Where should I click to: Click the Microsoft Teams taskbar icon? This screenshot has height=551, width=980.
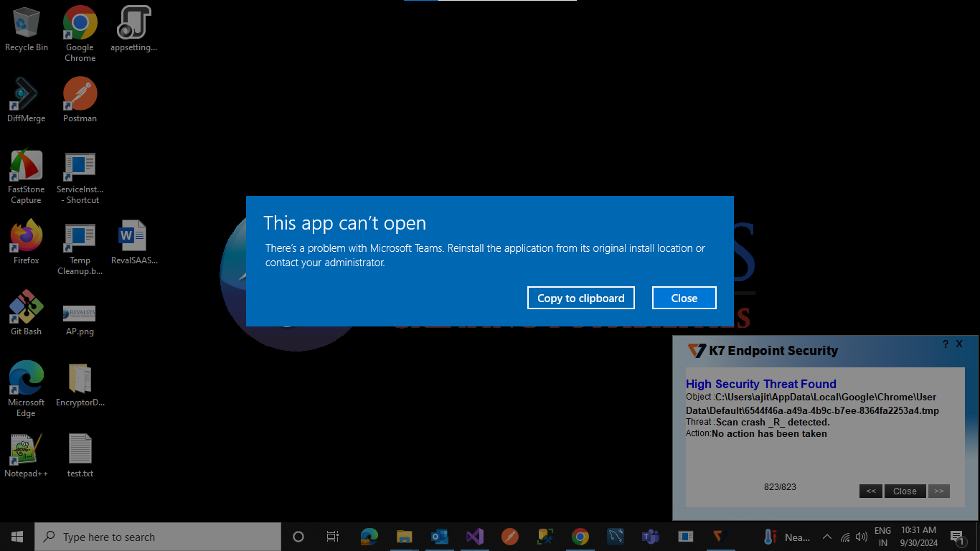pyautogui.click(x=650, y=537)
